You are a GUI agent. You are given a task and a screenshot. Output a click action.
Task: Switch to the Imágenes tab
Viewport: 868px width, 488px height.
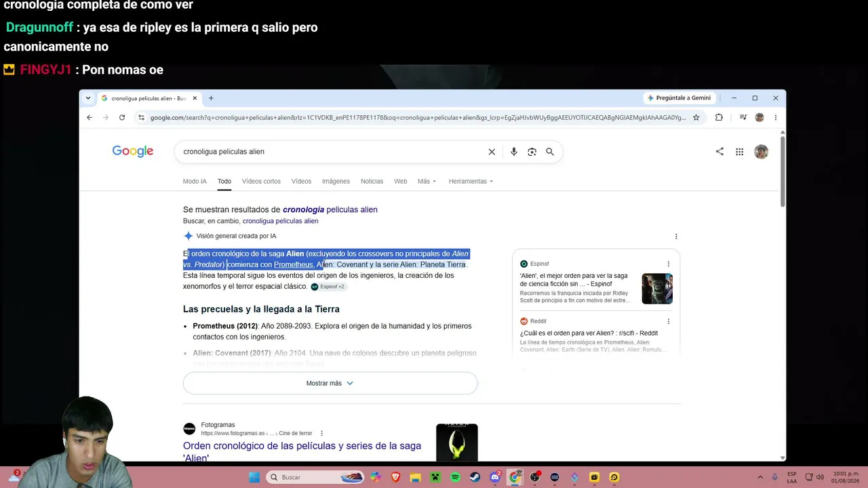tap(336, 182)
